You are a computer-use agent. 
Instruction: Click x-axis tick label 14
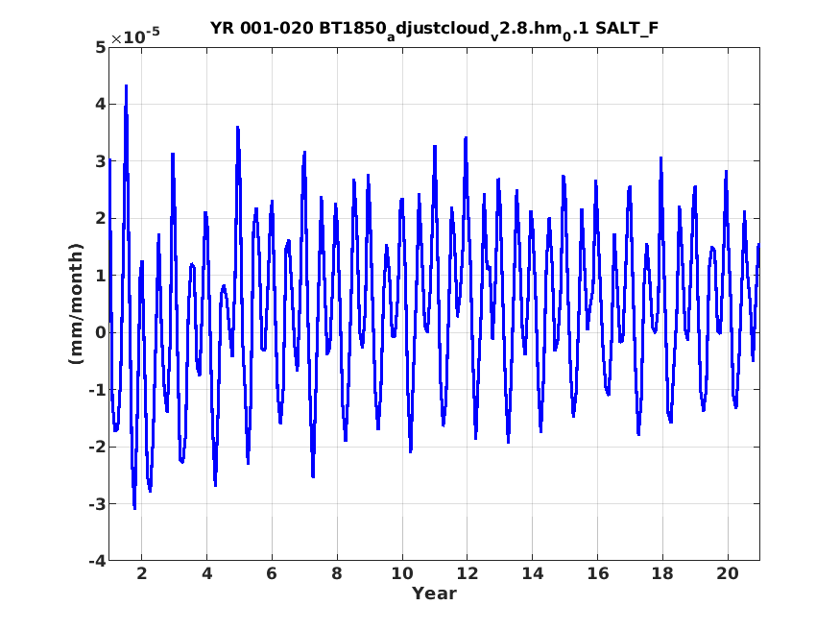coord(533,573)
